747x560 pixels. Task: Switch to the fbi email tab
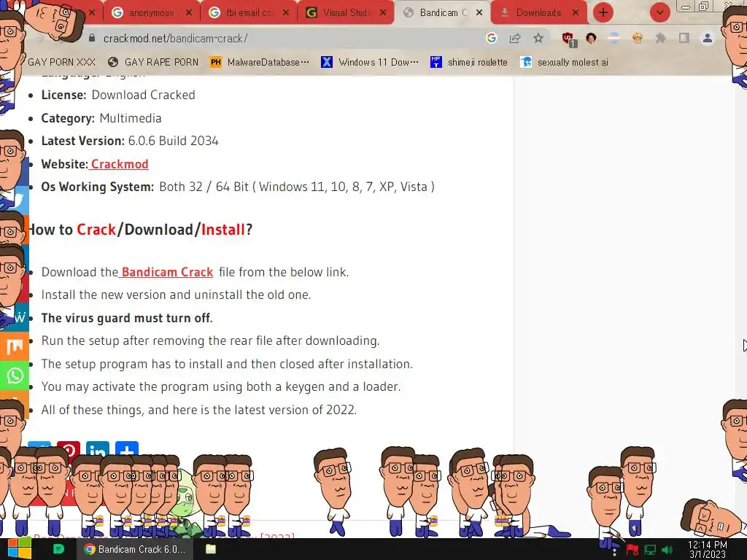pyautogui.click(x=249, y=13)
